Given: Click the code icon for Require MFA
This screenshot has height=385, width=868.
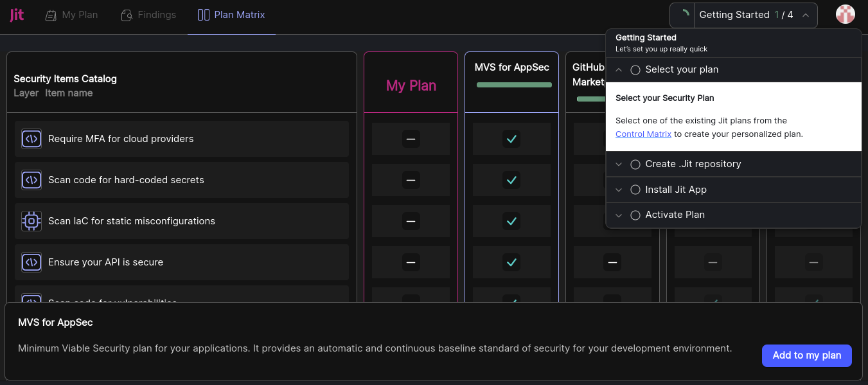Looking at the screenshot, I should click(x=31, y=139).
